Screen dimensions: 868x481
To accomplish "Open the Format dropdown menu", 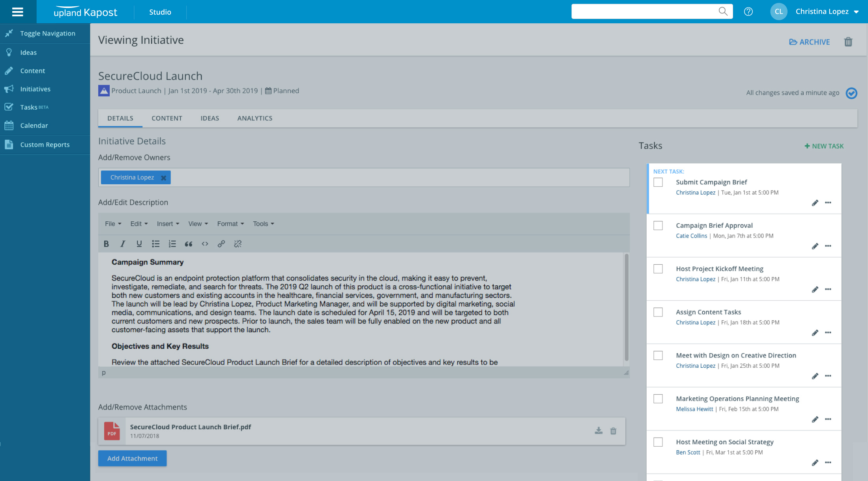I will coord(230,224).
